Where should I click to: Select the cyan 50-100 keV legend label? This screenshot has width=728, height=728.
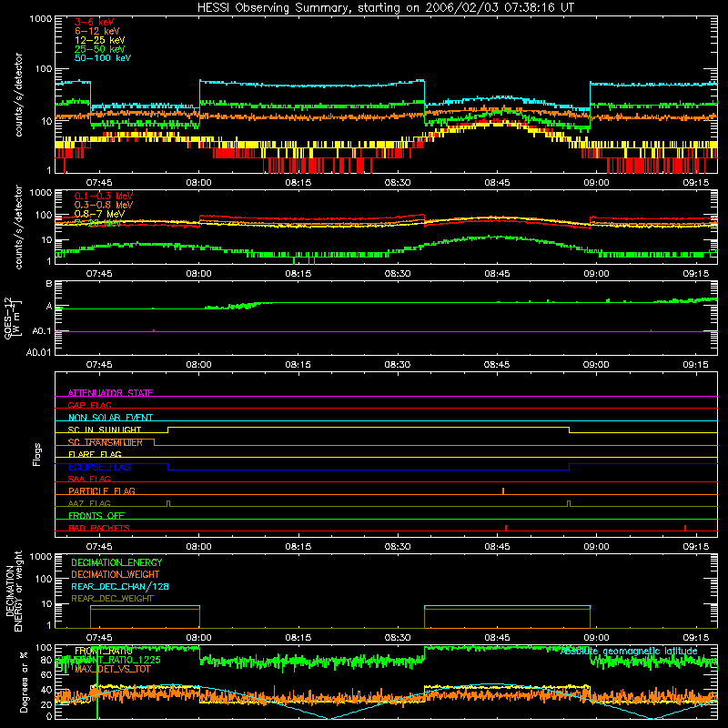pyautogui.click(x=102, y=58)
